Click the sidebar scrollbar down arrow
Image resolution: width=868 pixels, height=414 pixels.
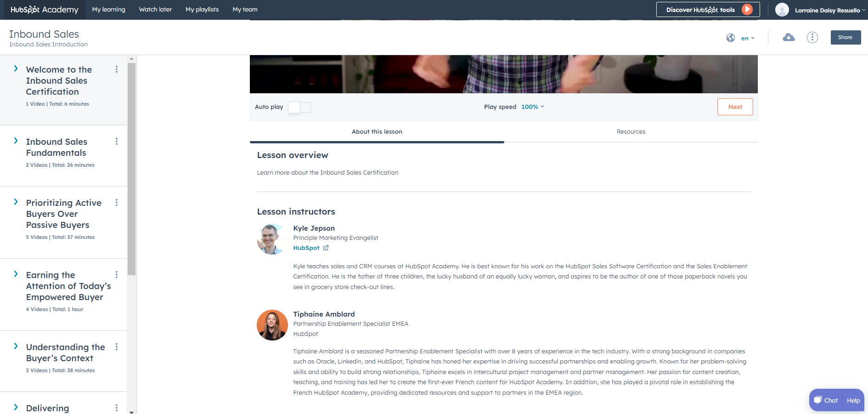pos(132,412)
